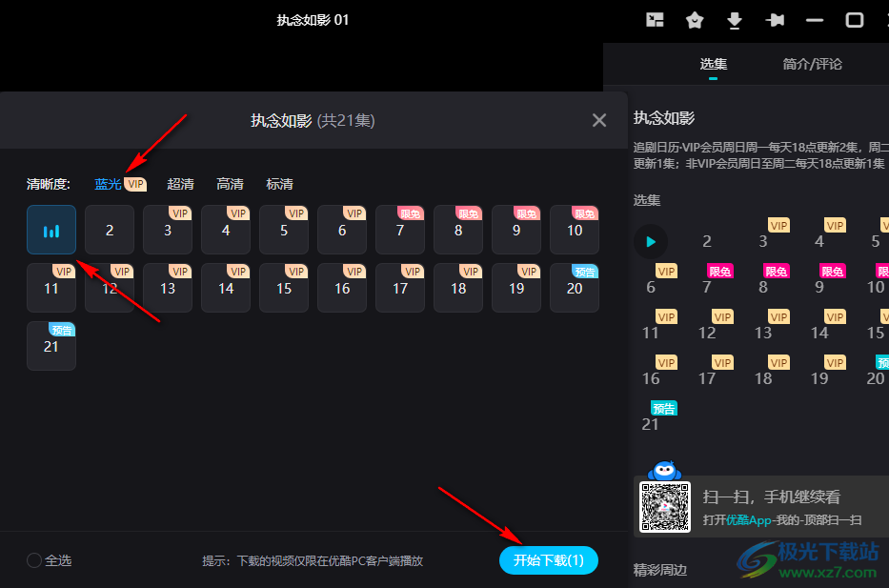Select VIP episode 17 in download dialog
This screenshot has width=889, height=588.
coord(399,288)
